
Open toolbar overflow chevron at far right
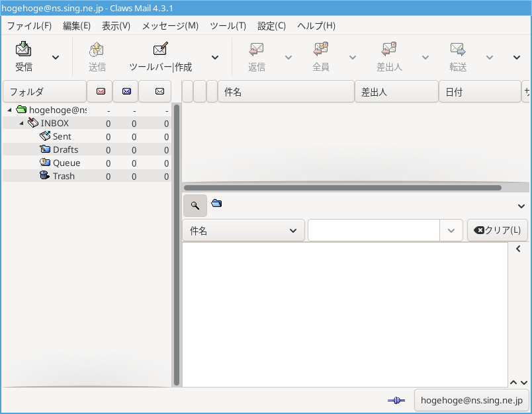tap(517, 58)
